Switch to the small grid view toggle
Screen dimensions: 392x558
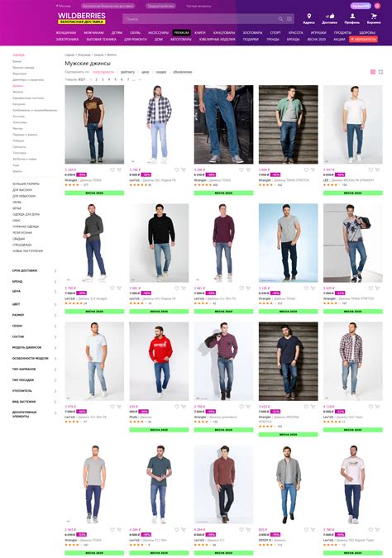click(x=380, y=72)
